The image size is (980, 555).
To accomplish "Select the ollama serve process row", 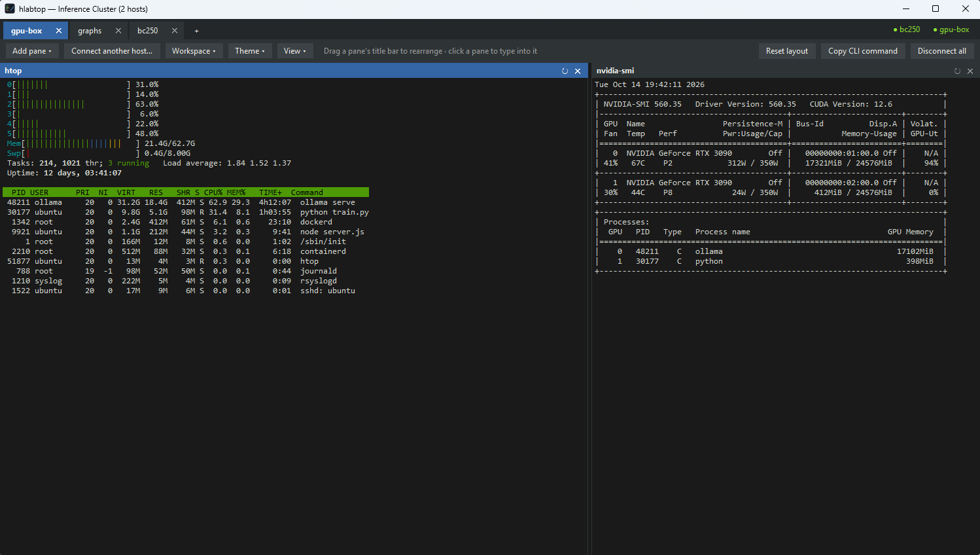I will [186, 202].
